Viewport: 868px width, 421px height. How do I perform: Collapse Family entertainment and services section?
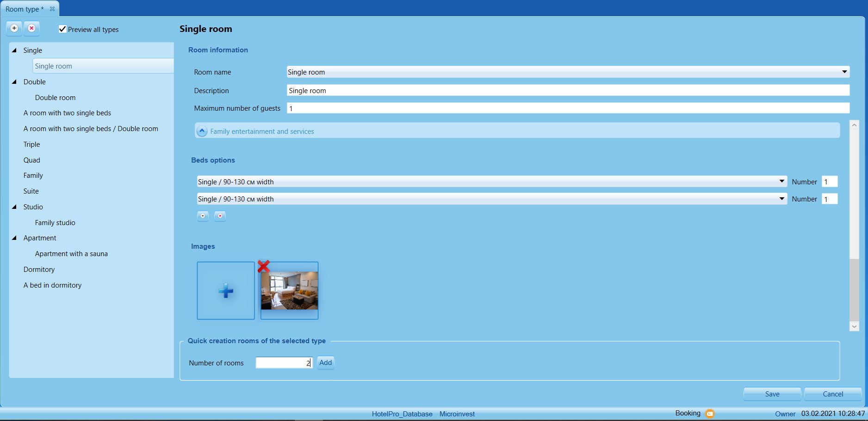[x=202, y=131]
